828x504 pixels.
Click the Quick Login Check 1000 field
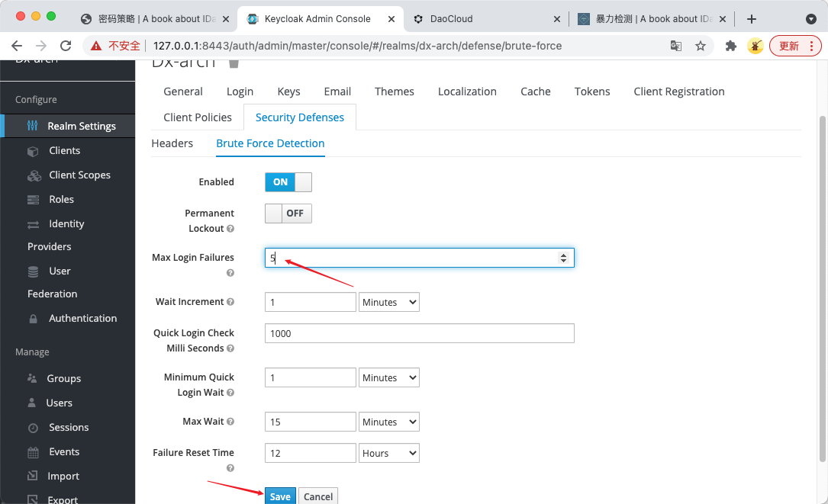click(419, 333)
